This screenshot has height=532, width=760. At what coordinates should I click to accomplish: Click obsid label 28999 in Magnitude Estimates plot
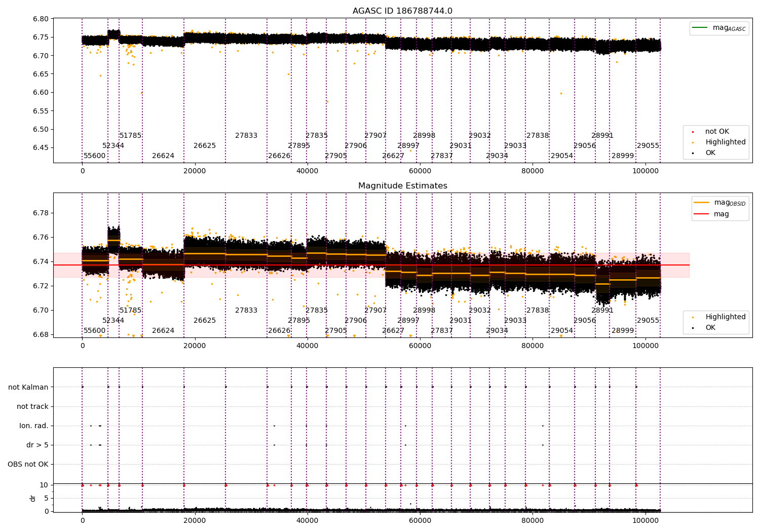[x=623, y=330]
